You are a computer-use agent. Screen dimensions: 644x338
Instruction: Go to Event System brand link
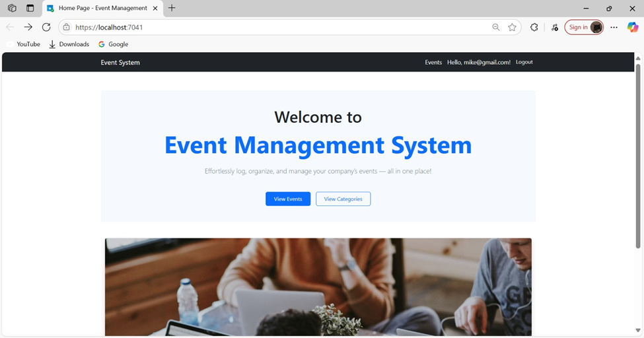pos(120,63)
